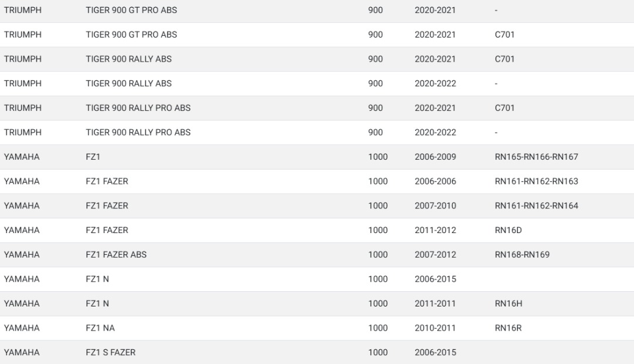Click TIGER 900 GT PRO ABS with C701
This screenshot has height=364, width=634.
pos(317,35)
